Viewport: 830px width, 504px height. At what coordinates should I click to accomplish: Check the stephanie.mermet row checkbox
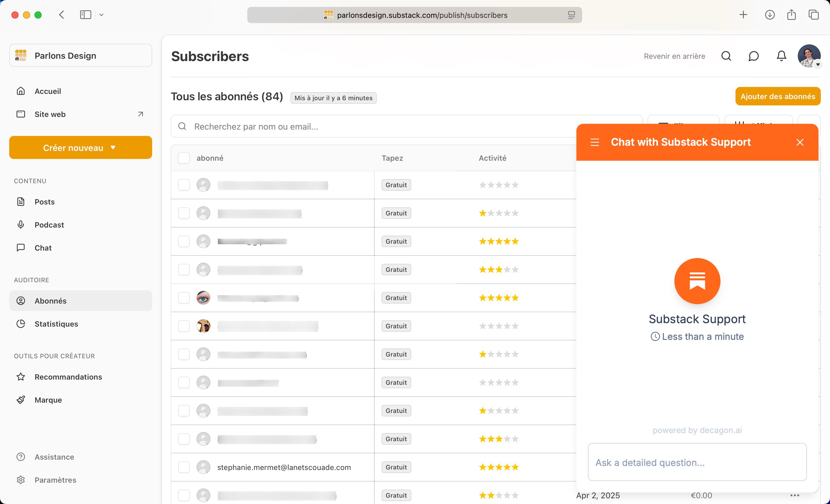[x=184, y=467]
